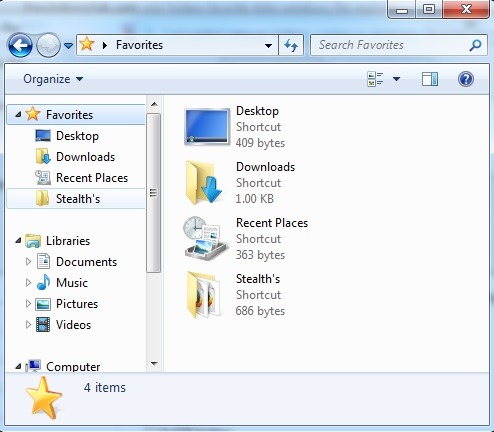The width and height of the screenshot is (494, 432).
Task: Click the blue Back navigation arrow
Action: tap(20, 45)
